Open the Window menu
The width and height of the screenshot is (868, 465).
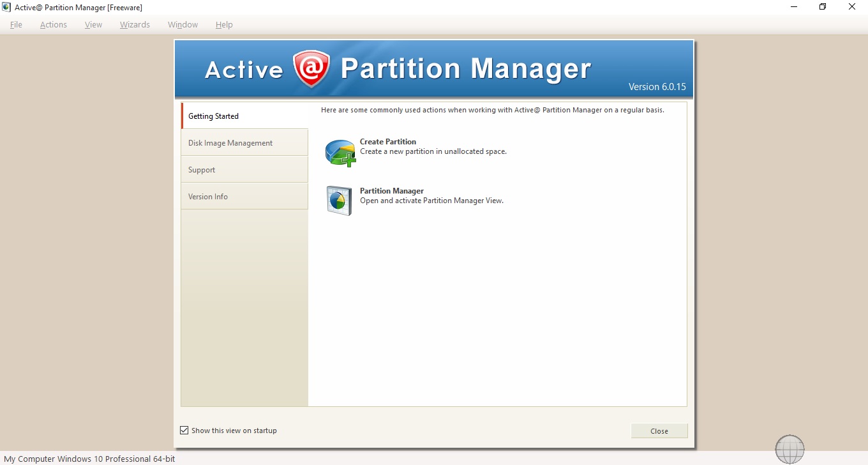click(x=183, y=24)
